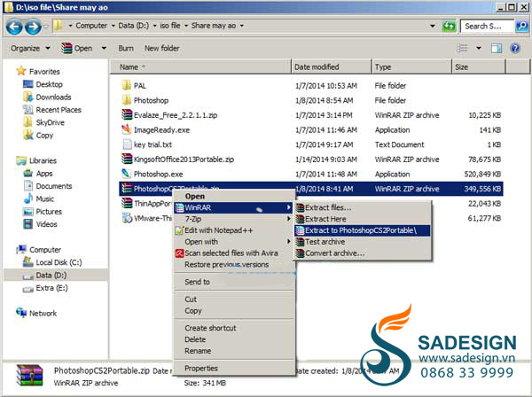Image resolution: width=532 pixels, height=397 pixels.
Task: Choose Extract files... option
Action: coord(362,207)
